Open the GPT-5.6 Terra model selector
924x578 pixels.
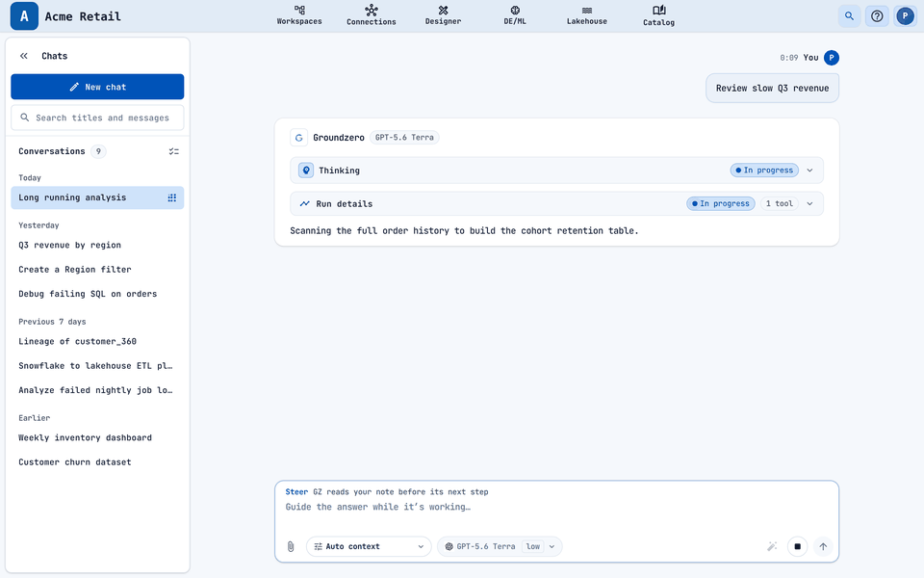point(500,547)
